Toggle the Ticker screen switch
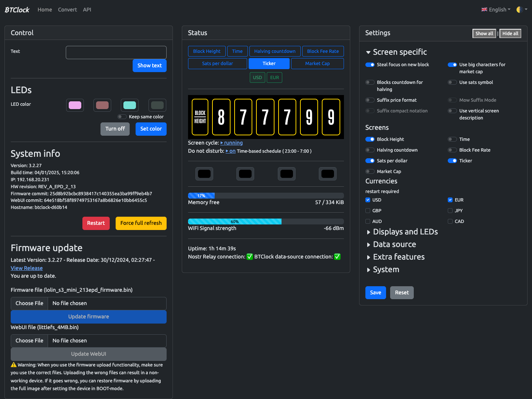532x399 pixels. 452,161
